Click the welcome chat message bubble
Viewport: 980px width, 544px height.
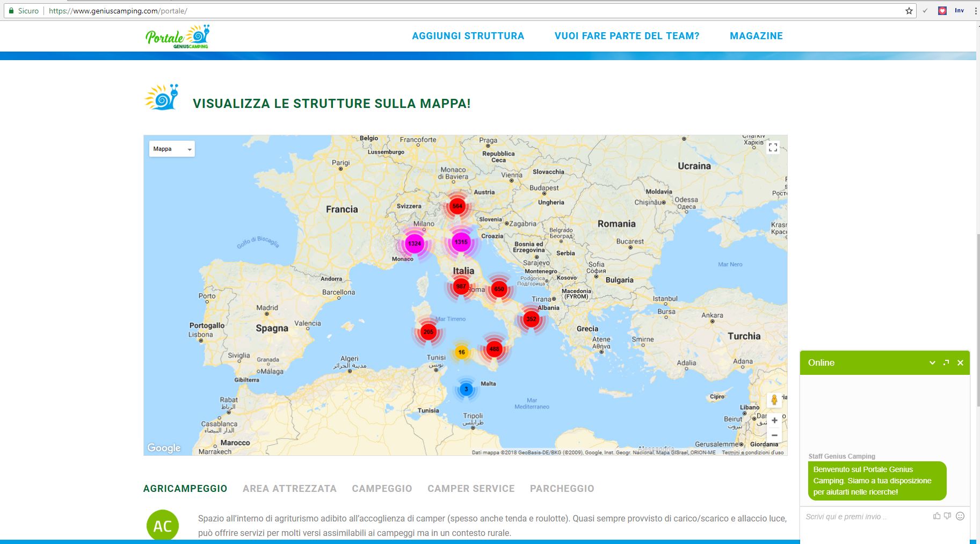[x=877, y=481]
